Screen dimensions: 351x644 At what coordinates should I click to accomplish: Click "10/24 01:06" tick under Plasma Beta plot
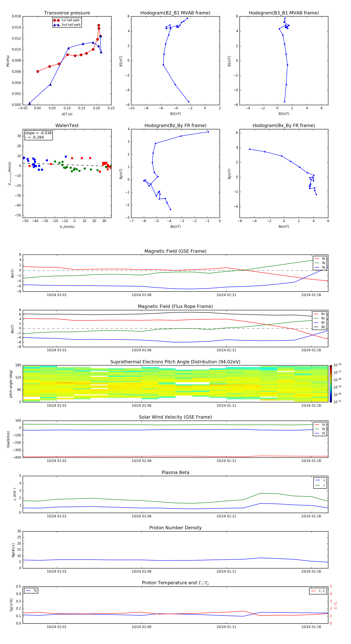pos(141,516)
